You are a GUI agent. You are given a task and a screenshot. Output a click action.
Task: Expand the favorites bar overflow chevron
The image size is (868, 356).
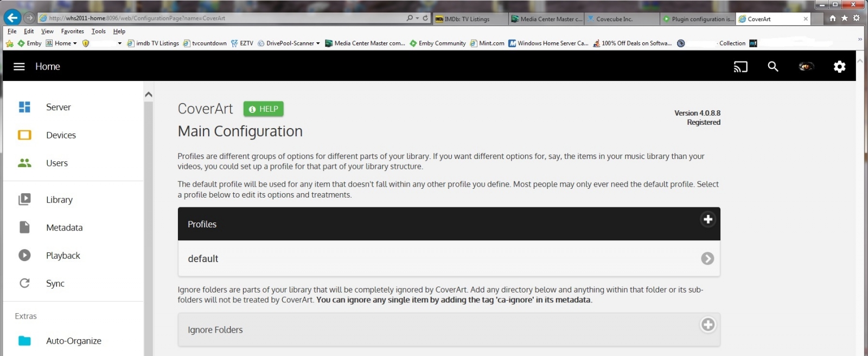click(x=860, y=40)
